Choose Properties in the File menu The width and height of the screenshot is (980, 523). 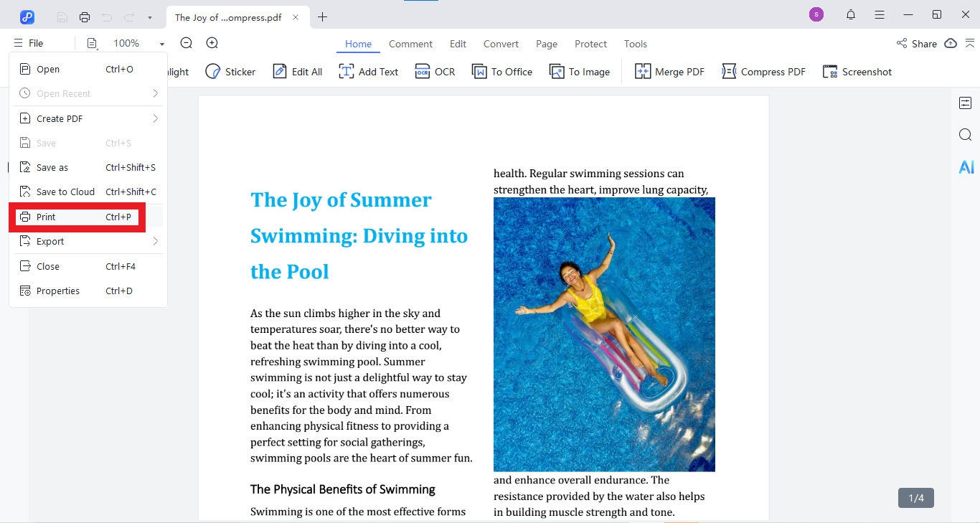88,291
